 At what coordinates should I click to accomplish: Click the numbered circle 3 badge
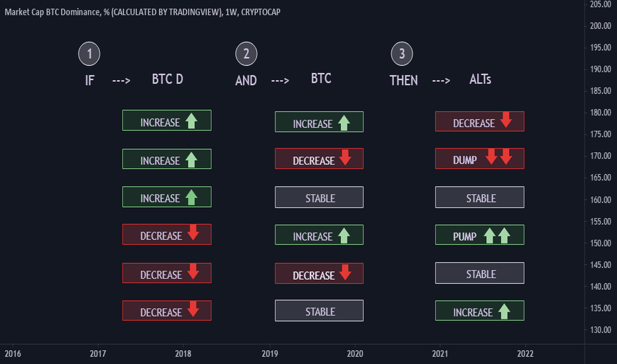click(x=401, y=54)
